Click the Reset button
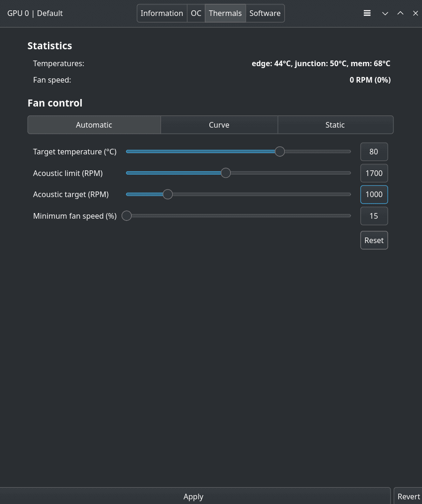 374,240
